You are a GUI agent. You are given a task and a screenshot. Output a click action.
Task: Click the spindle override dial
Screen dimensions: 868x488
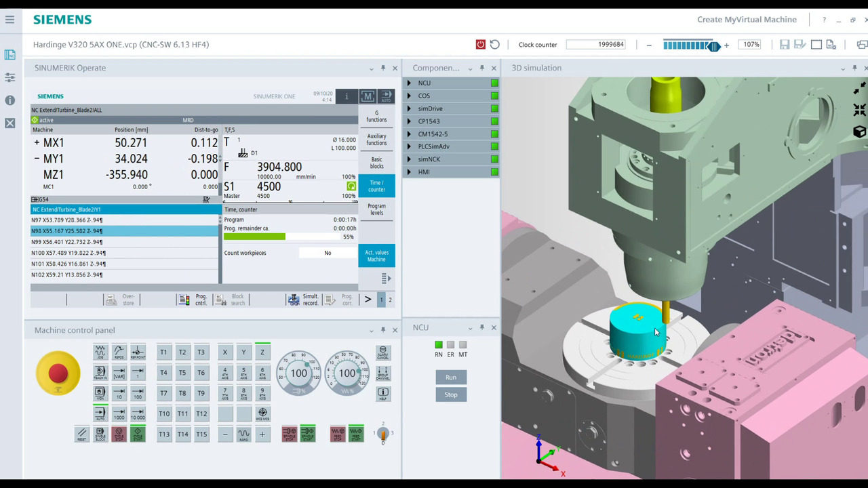299,373
